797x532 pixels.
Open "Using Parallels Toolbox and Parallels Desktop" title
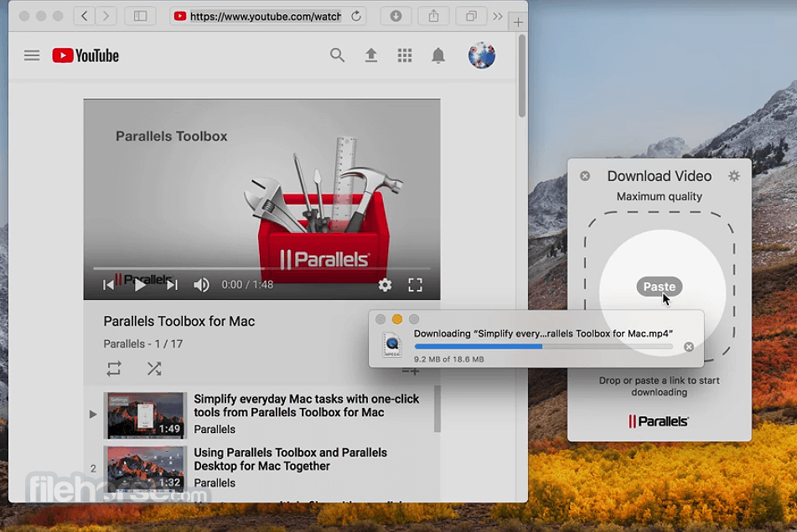point(290,459)
